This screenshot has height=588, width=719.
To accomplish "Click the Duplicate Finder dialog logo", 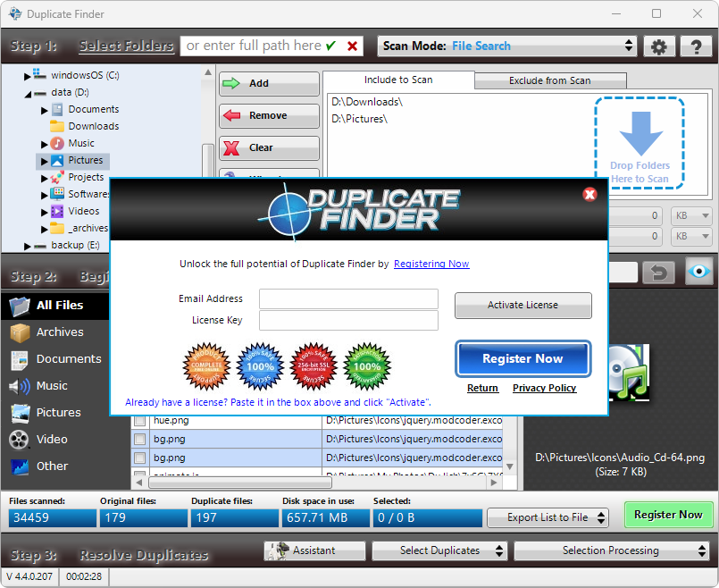I will (x=359, y=210).
